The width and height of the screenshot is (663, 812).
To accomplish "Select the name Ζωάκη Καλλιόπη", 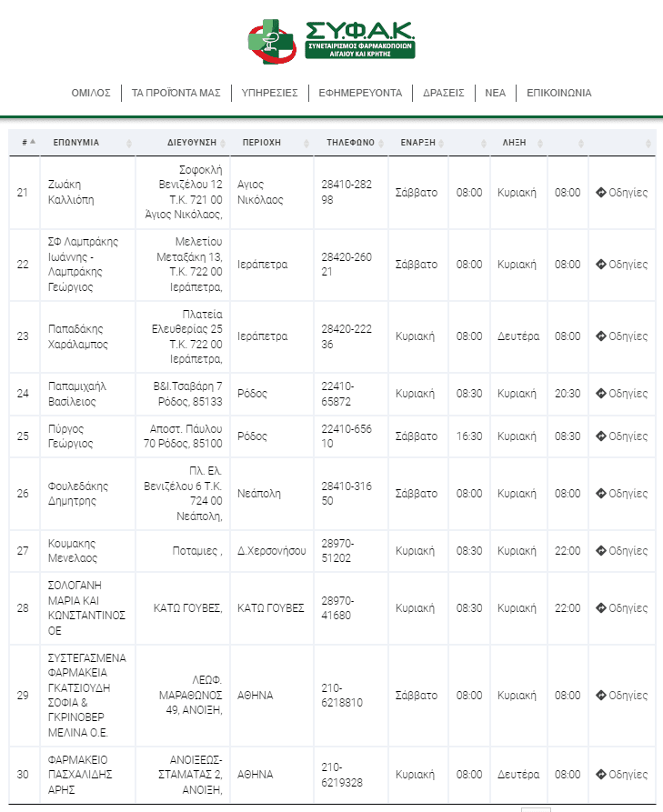I will click(x=71, y=192).
